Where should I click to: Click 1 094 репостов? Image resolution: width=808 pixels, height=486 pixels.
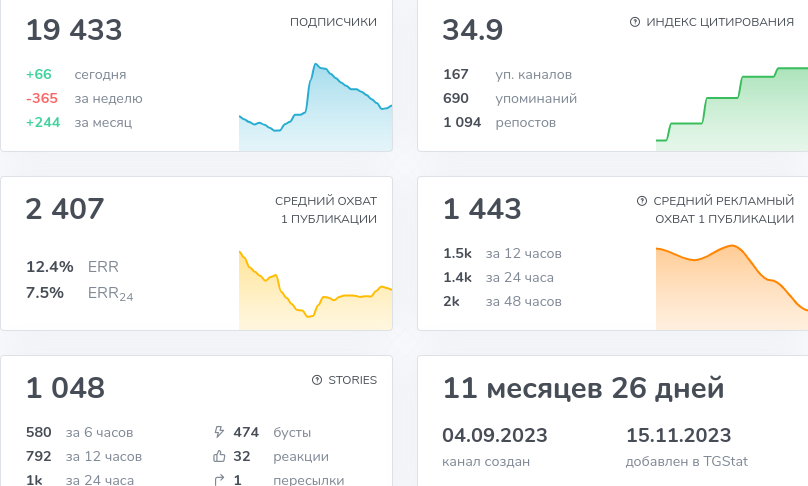tap(499, 123)
